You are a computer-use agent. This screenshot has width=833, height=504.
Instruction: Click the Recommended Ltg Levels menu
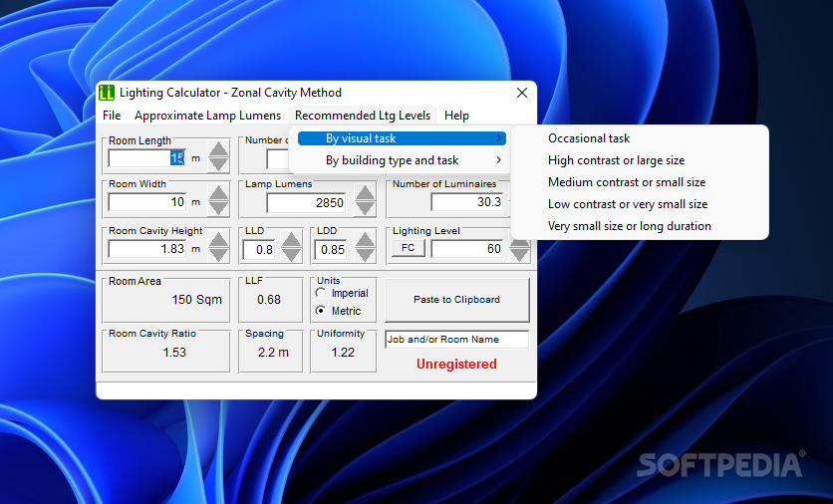363,116
